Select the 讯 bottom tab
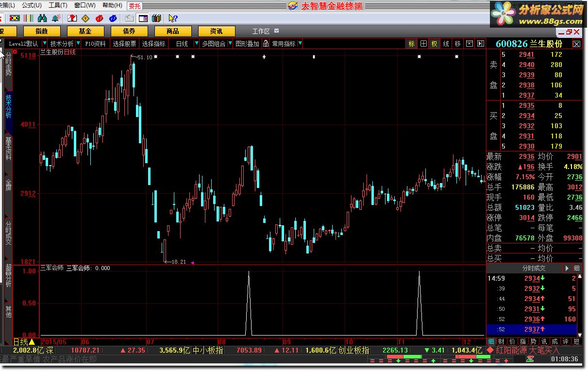 tap(544, 342)
